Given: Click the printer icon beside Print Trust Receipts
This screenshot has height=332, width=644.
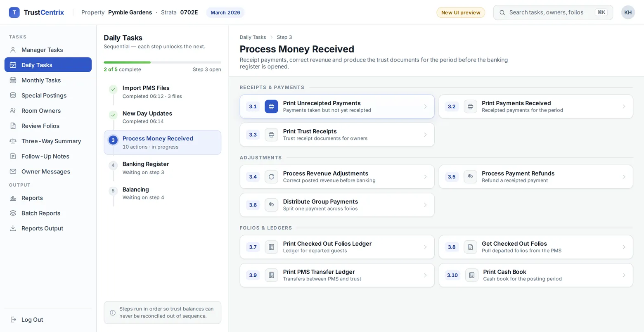Looking at the screenshot, I should click(271, 135).
